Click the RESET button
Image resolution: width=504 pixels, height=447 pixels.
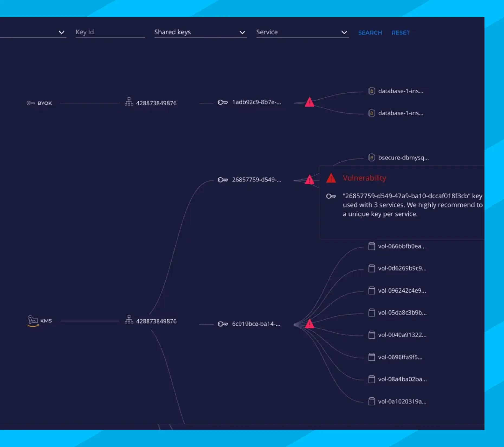click(400, 33)
